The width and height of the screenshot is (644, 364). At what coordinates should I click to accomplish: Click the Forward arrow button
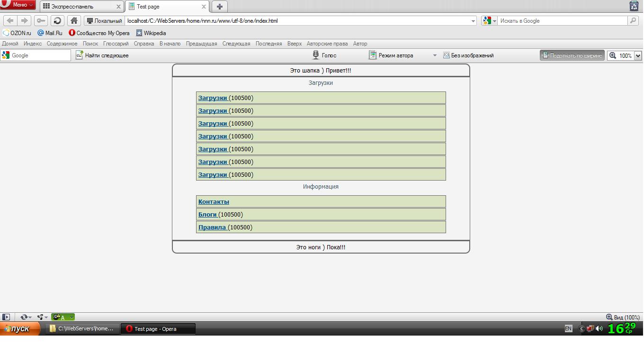click(25, 20)
